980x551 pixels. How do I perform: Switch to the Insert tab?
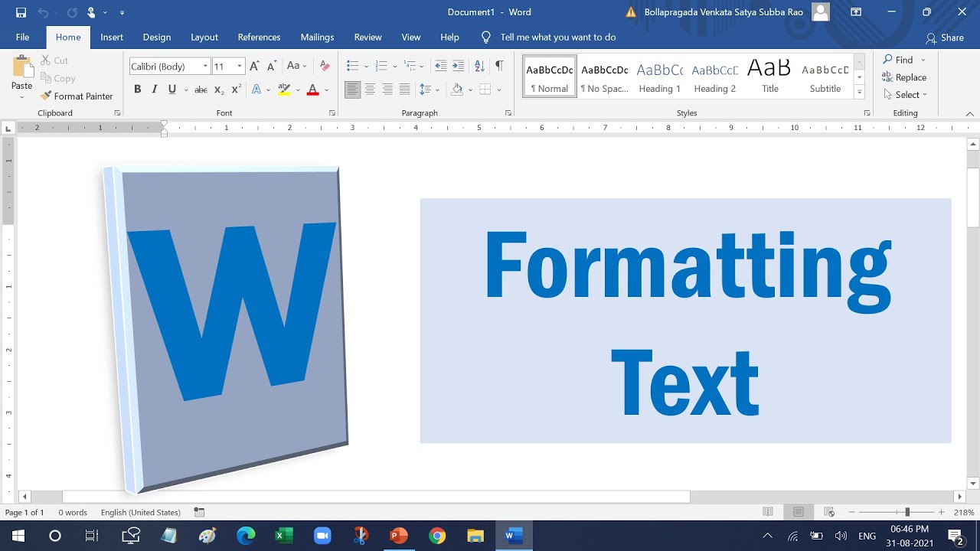point(112,37)
